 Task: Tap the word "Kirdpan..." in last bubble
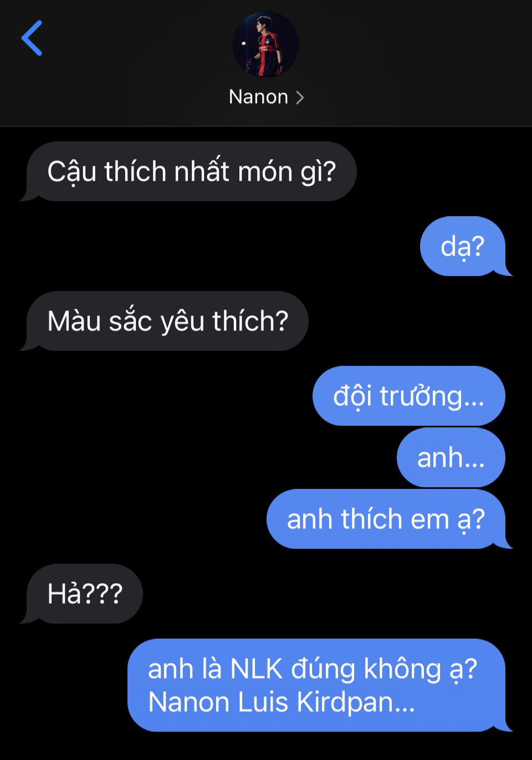point(356,702)
